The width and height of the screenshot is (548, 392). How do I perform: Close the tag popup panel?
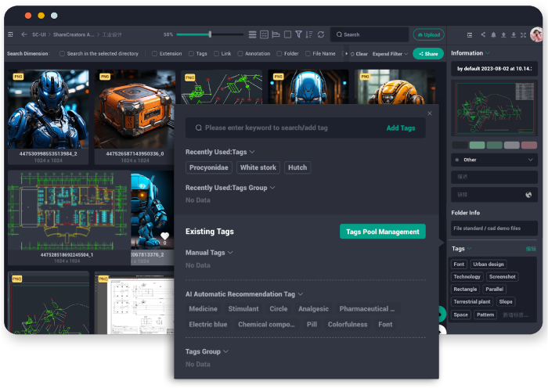[429, 113]
